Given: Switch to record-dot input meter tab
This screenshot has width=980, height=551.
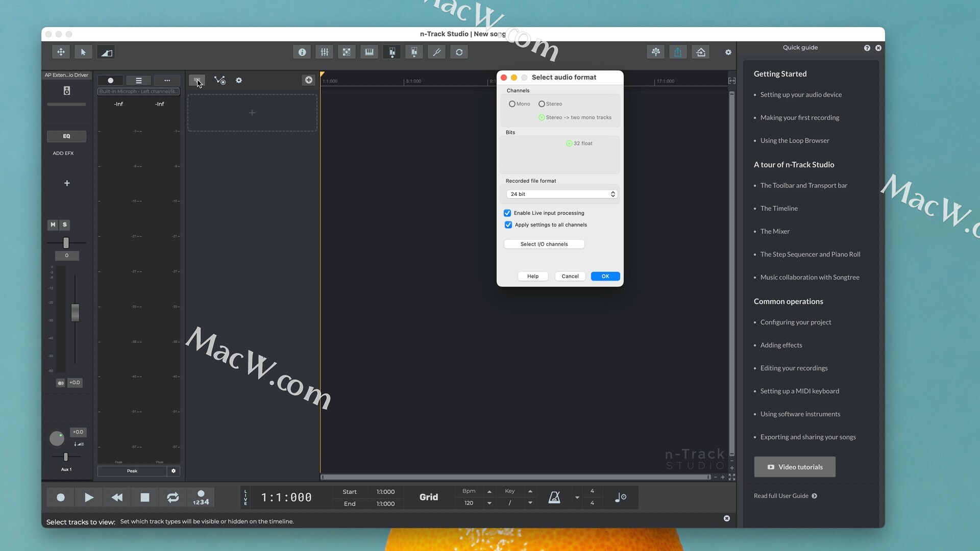Looking at the screenshot, I should tap(110, 81).
